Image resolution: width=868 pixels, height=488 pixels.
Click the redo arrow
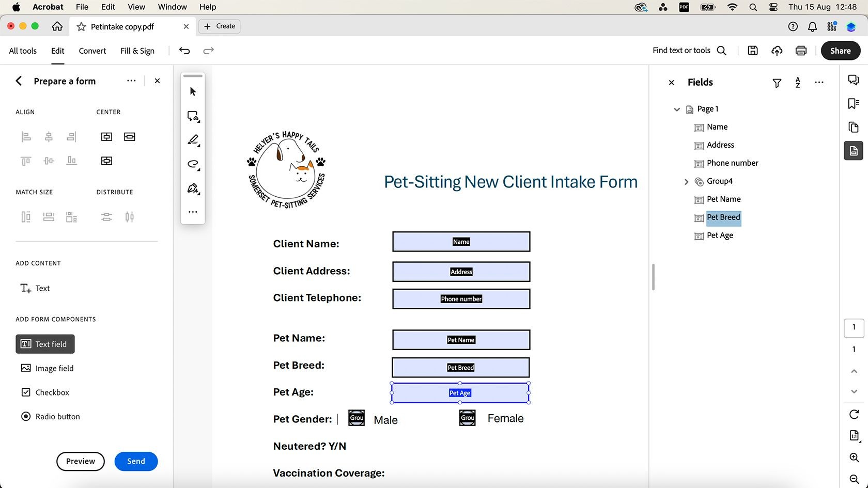coord(208,51)
